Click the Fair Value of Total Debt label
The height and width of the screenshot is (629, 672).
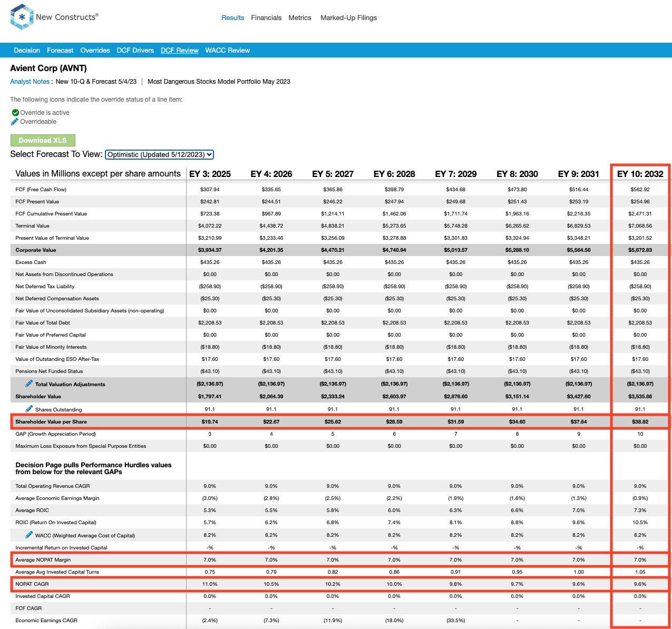pyautogui.click(x=43, y=323)
